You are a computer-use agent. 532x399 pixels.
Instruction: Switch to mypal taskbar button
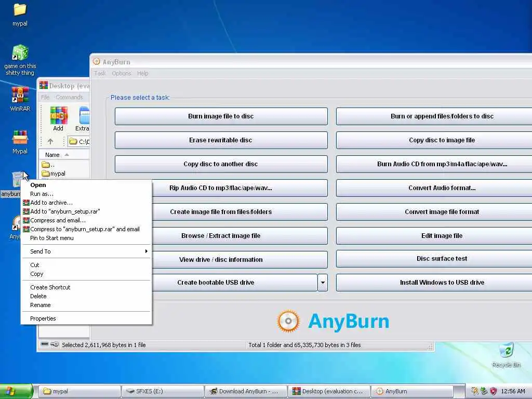79,391
